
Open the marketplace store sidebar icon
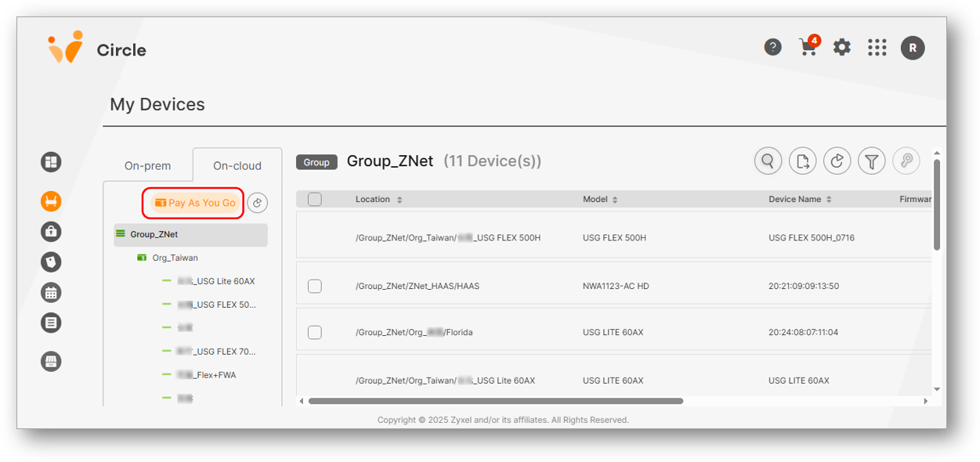point(51,361)
